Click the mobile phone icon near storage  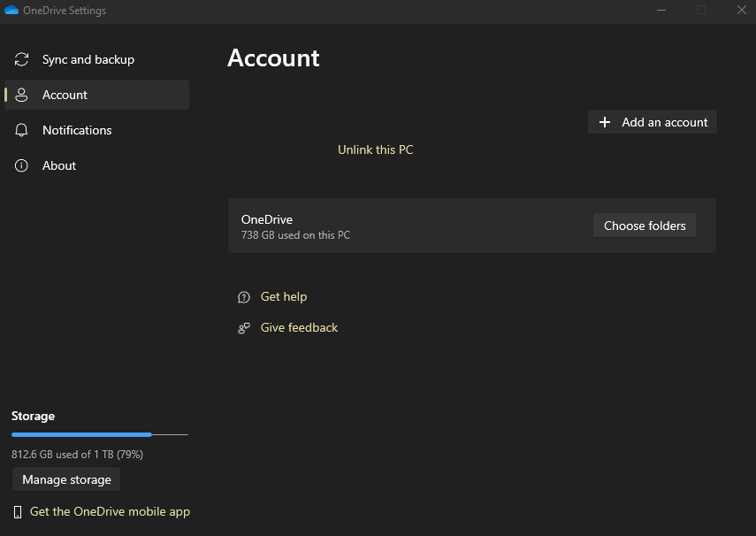[18, 512]
